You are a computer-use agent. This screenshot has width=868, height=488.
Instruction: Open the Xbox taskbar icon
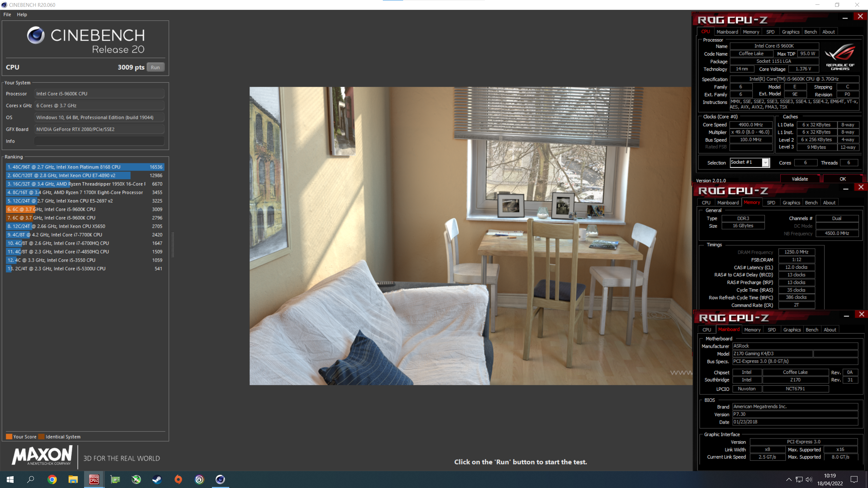(136, 479)
